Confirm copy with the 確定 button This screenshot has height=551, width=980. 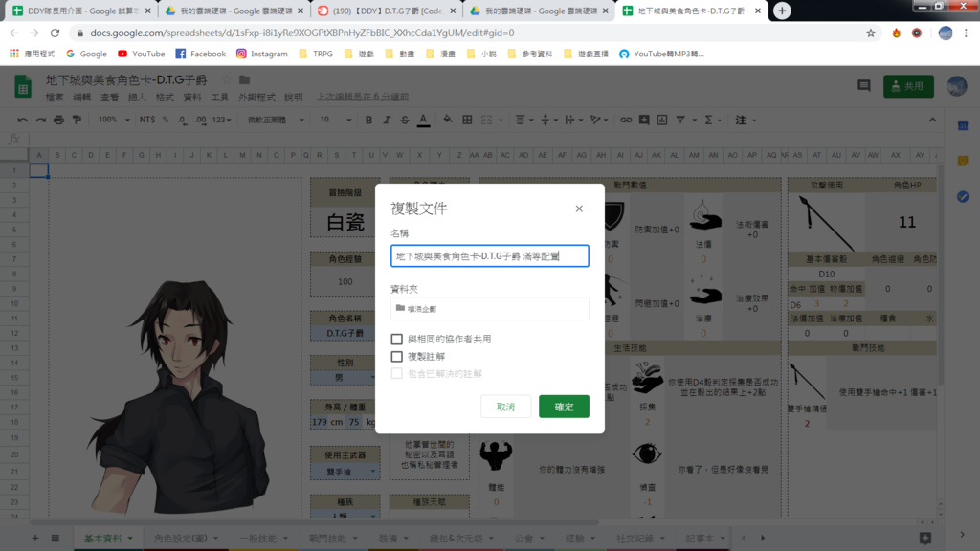coord(564,407)
